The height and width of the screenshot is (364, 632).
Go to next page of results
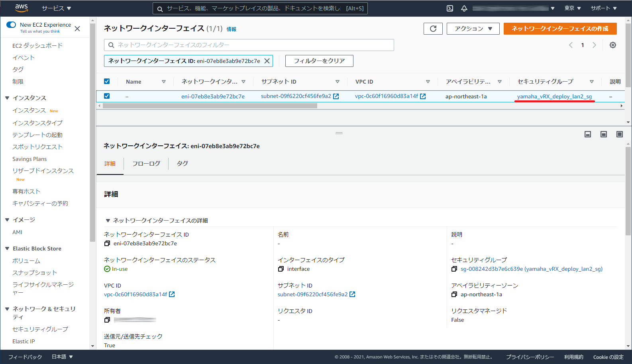point(594,45)
